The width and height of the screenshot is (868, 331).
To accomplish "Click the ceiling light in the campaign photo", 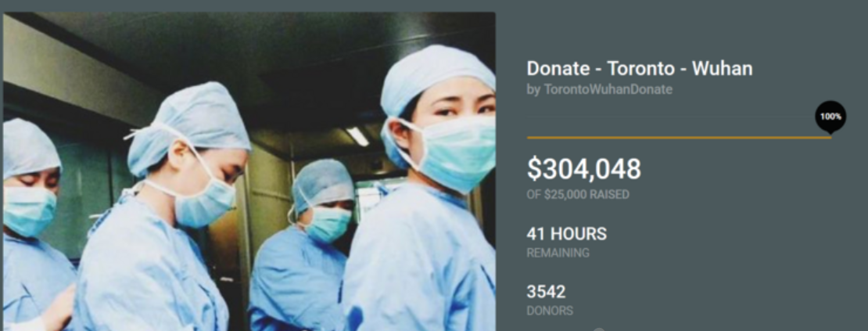I will pyautogui.click(x=357, y=136).
